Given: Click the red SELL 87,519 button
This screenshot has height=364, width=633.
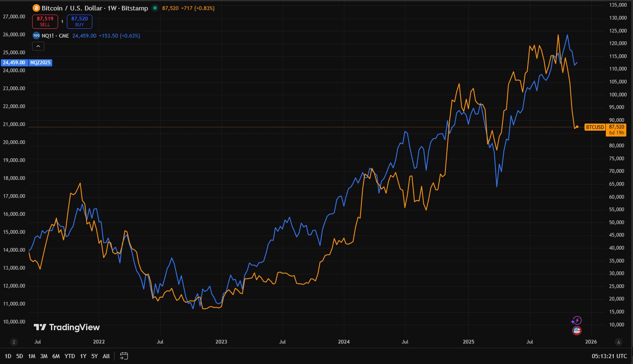Looking at the screenshot, I should pyautogui.click(x=45, y=22).
